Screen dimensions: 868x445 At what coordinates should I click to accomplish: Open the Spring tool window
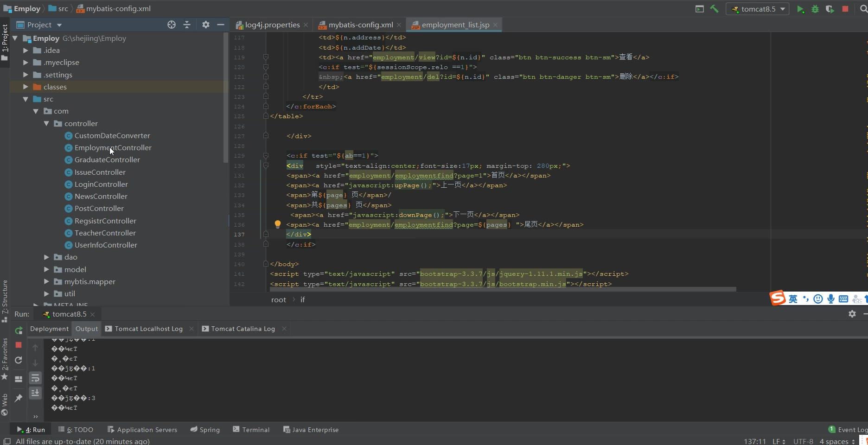point(205,430)
